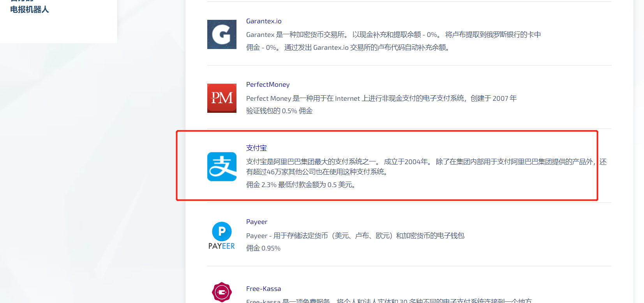Open the 电报机器人 sidebar link
This screenshot has height=303, width=644.
30,9
